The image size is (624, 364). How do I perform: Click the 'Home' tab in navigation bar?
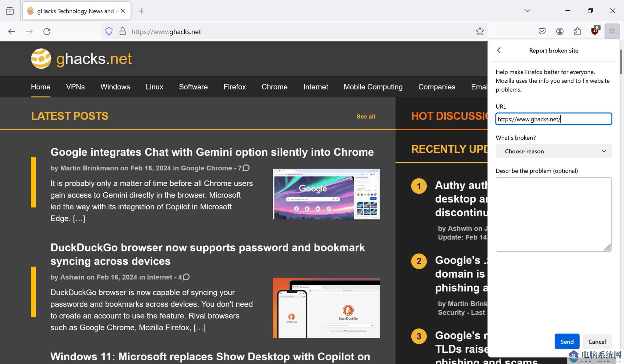click(x=40, y=87)
